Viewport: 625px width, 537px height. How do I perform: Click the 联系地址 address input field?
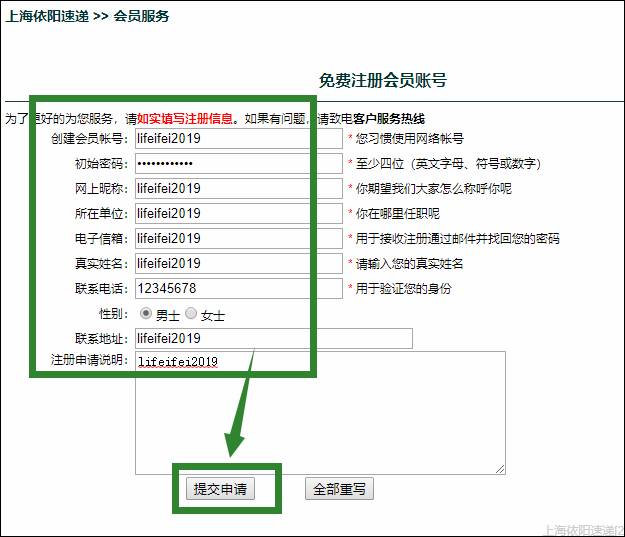click(273, 338)
